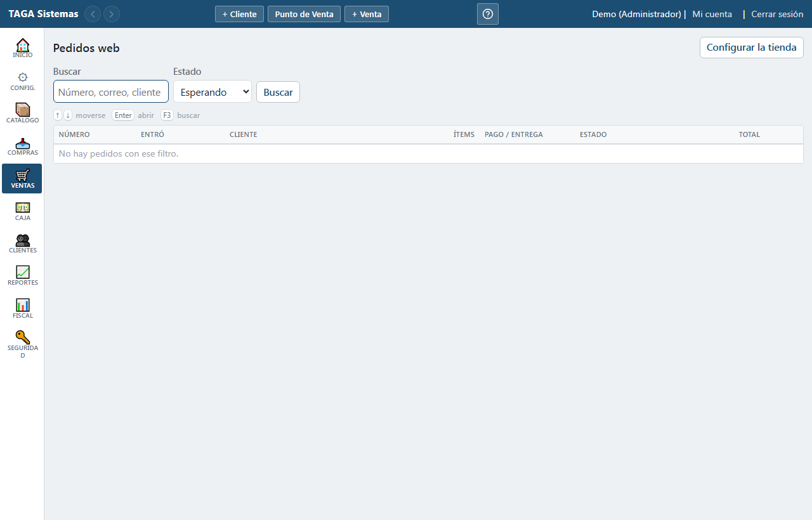Click the Demo (Administrador) user label
Viewport: 812px width, 520px height.
(x=636, y=14)
